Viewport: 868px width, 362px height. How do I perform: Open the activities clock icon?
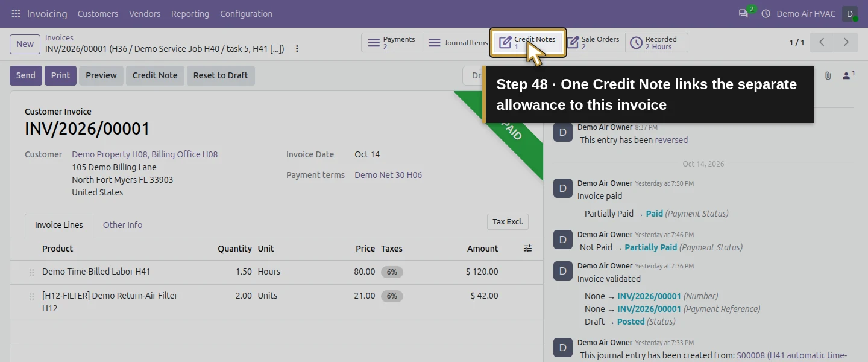click(766, 13)
